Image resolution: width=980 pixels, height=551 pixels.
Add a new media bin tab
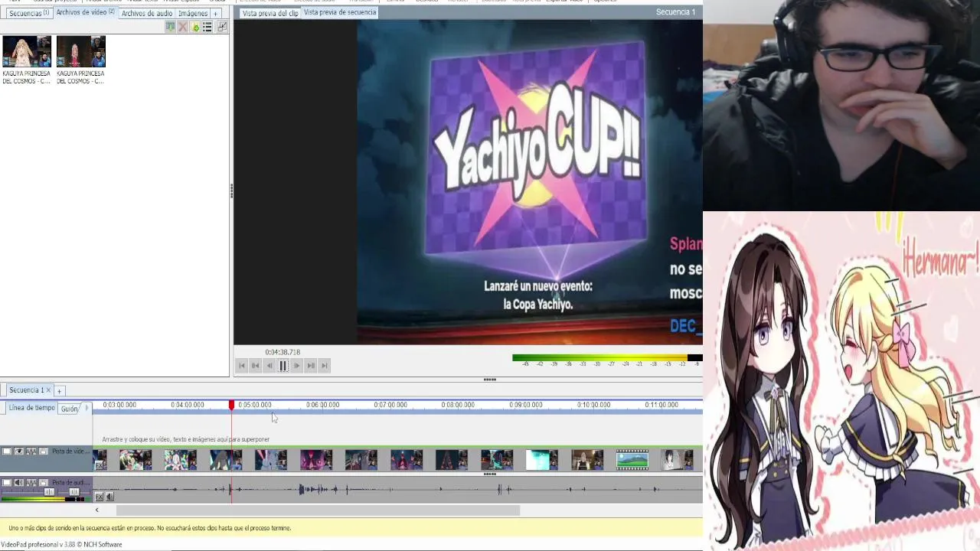tap(215, 13)
